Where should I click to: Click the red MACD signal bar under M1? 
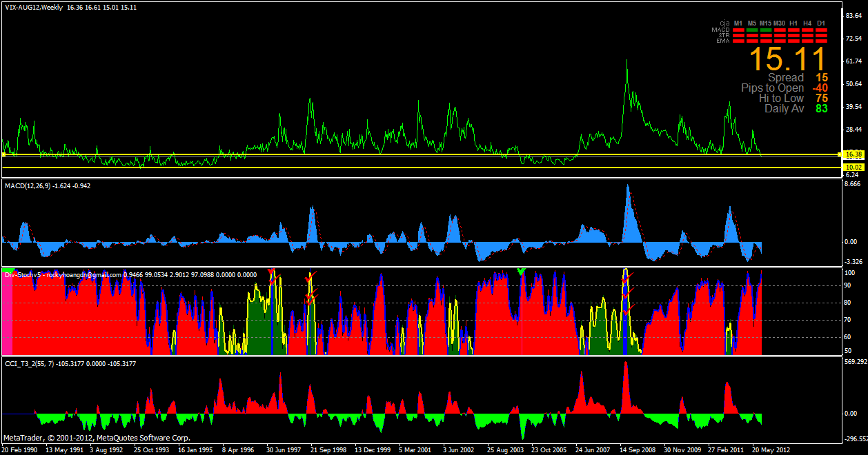[738, 30]
